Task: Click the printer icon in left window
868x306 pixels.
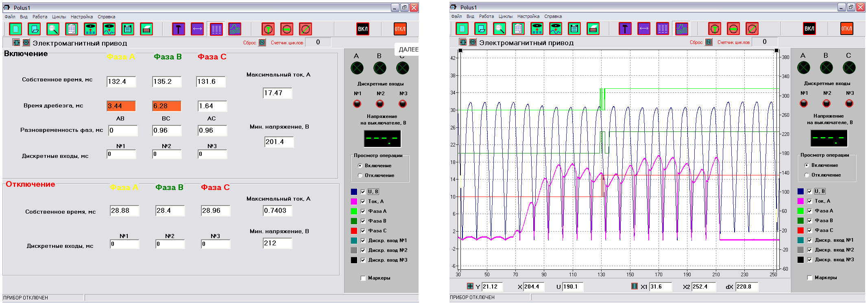Action: click(x=146, y=29)
